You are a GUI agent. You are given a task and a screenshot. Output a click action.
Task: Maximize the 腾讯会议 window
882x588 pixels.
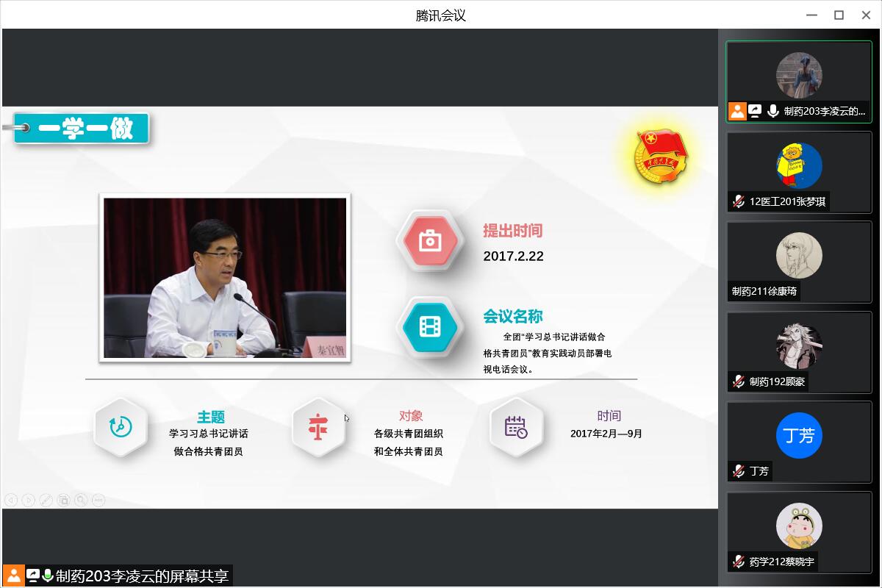coord(839,15)
